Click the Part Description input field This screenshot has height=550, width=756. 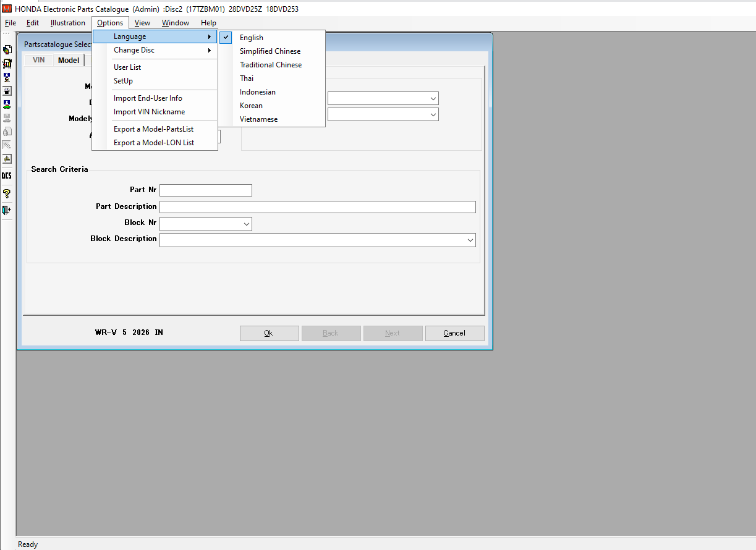point(318,207)
